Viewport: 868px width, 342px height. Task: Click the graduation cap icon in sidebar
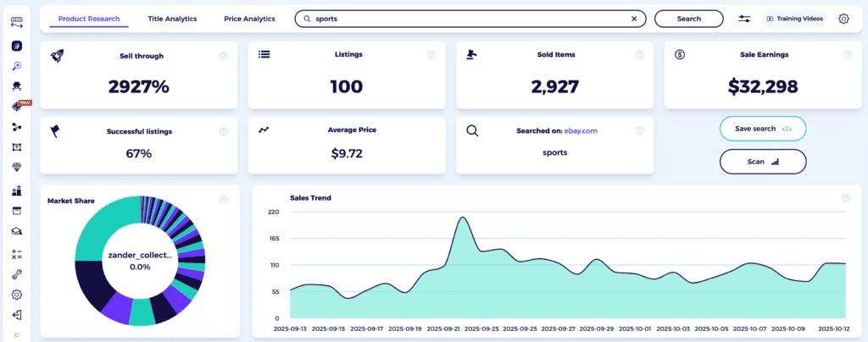coord(16,231)
